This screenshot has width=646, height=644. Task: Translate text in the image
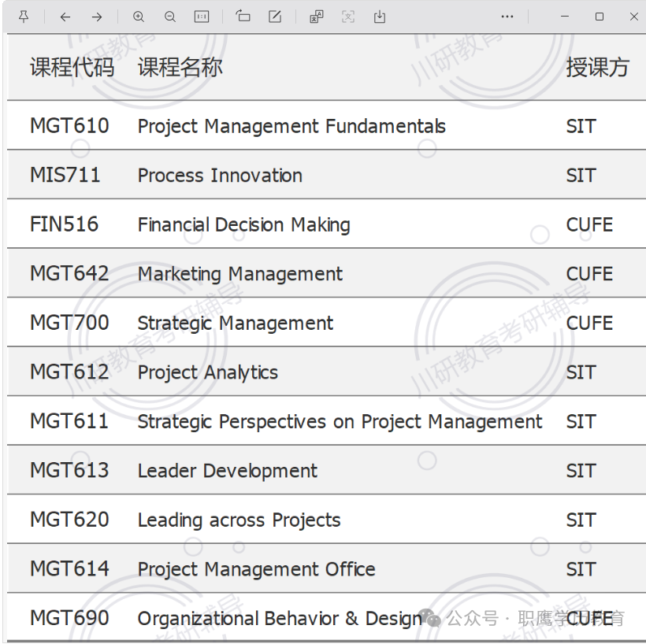coord(317,17)
